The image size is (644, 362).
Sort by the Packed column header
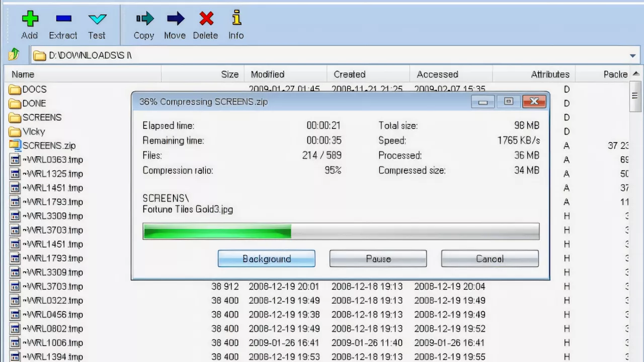pos(603,74)
